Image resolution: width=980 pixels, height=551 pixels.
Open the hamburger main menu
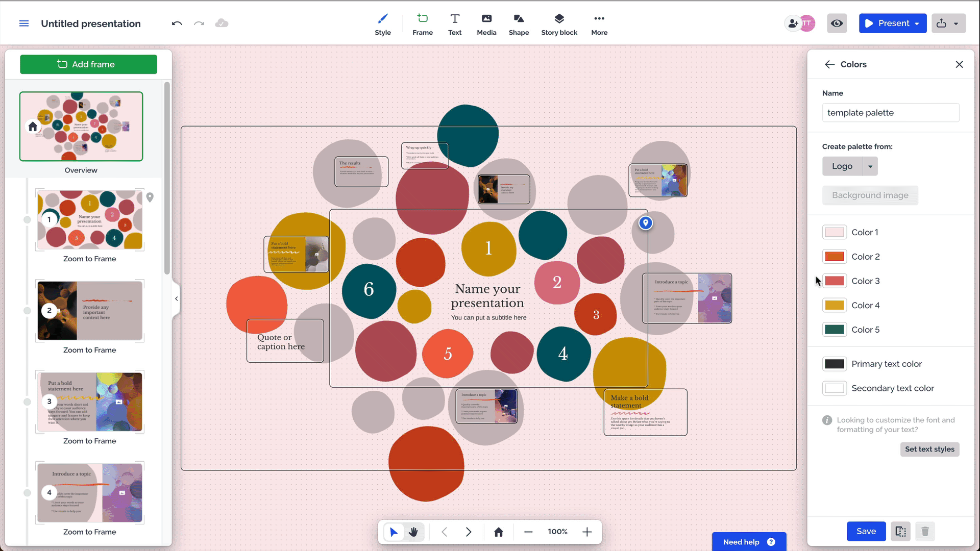pyautogui.click(x=24, y=23)
